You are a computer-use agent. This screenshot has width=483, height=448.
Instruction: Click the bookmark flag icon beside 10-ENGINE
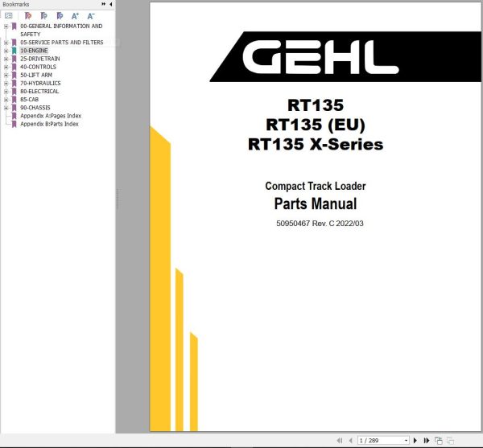tap(14, 51)
